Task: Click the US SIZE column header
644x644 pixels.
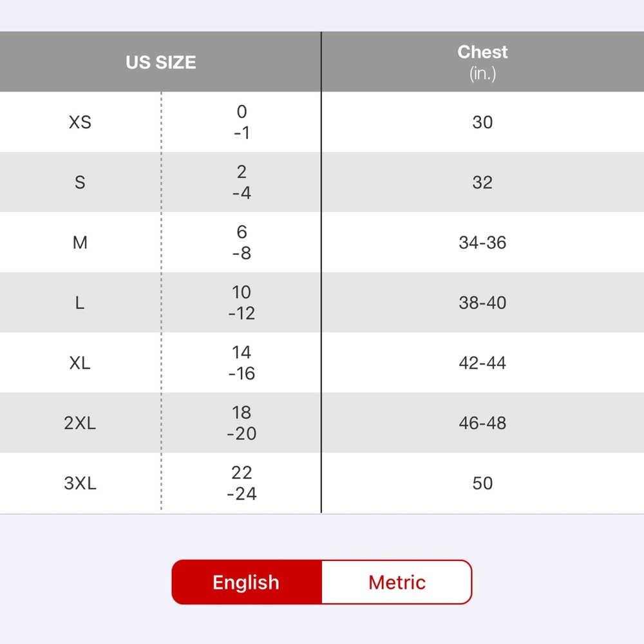Action: 160,62
